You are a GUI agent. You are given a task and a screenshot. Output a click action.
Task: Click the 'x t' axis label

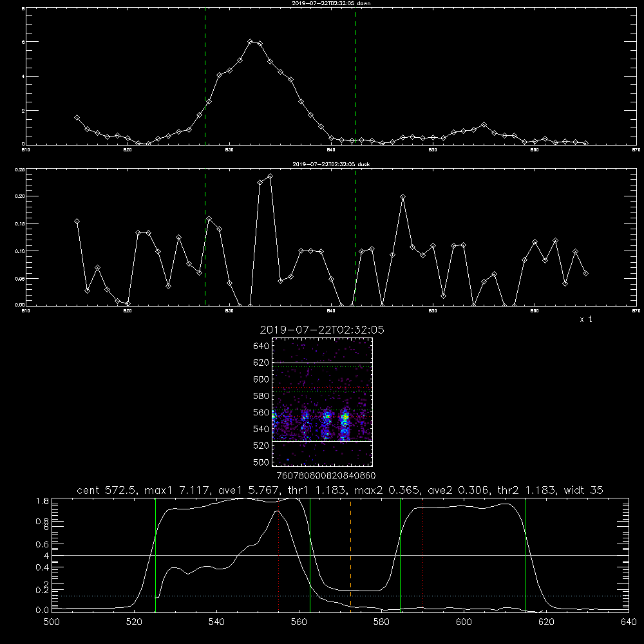point(585,319)
